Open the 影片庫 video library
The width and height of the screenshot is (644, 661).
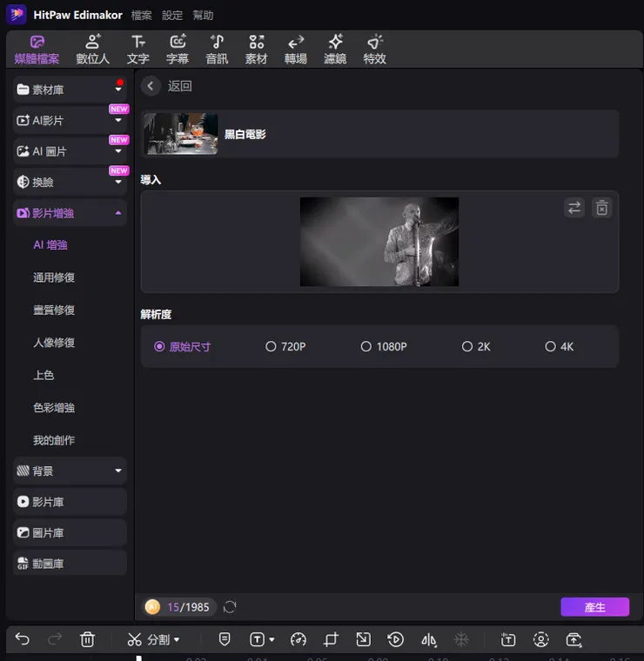click(x=70, y=502)
